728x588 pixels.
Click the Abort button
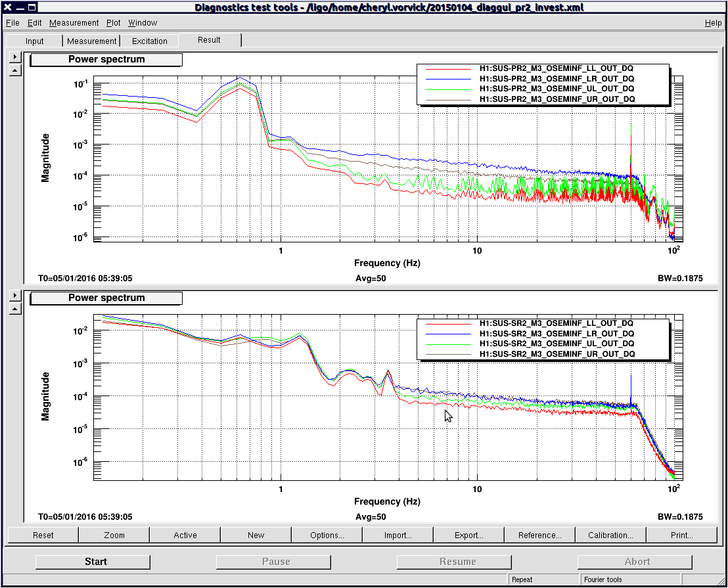tap(635, 562)
